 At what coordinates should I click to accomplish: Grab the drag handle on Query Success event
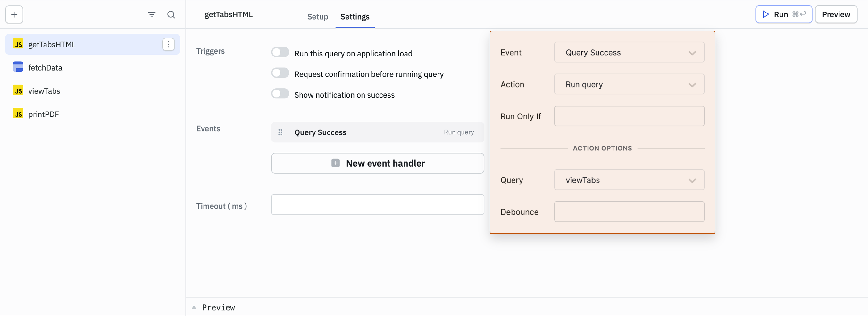(x=281, y=132)
